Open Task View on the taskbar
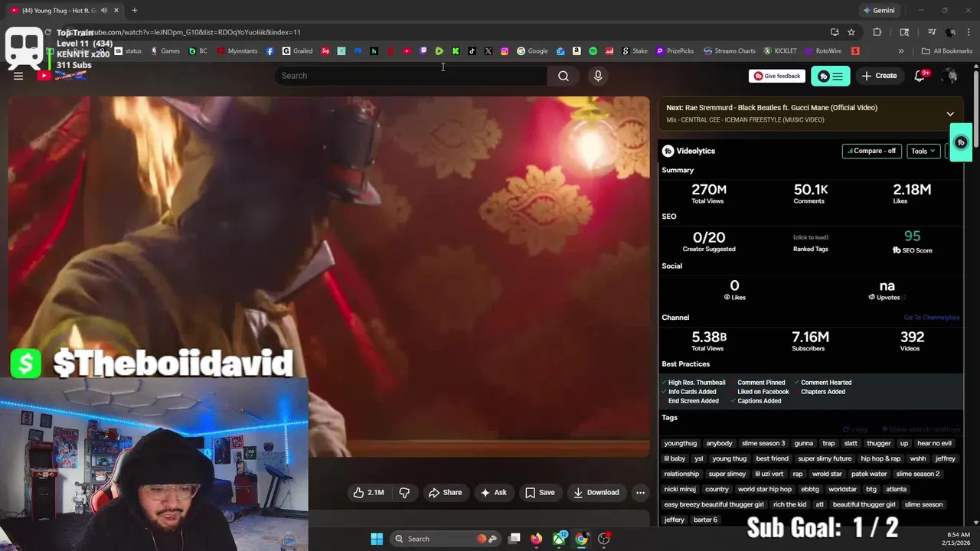The image size is (980, 551). pyautogui.click(x=514, y=539)
